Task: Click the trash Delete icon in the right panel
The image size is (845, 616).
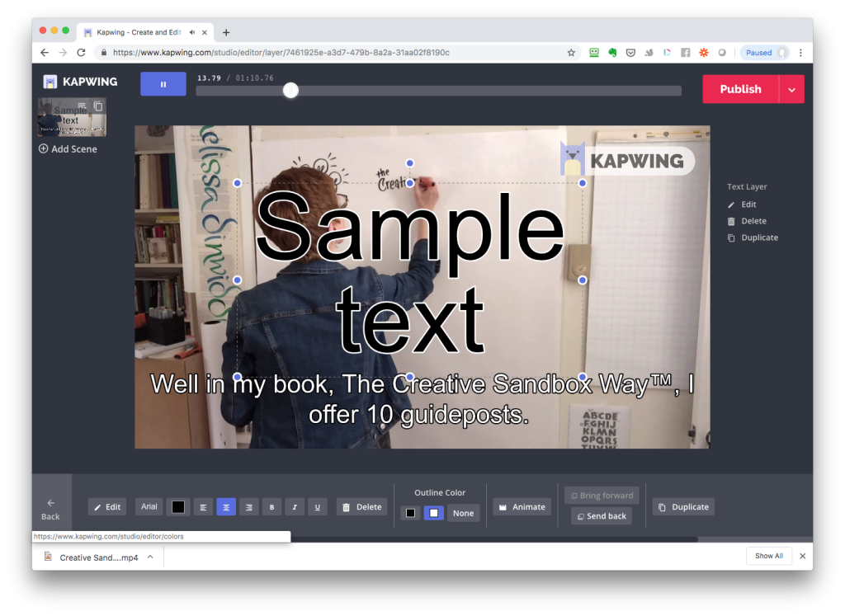Action: pos(731,221)
